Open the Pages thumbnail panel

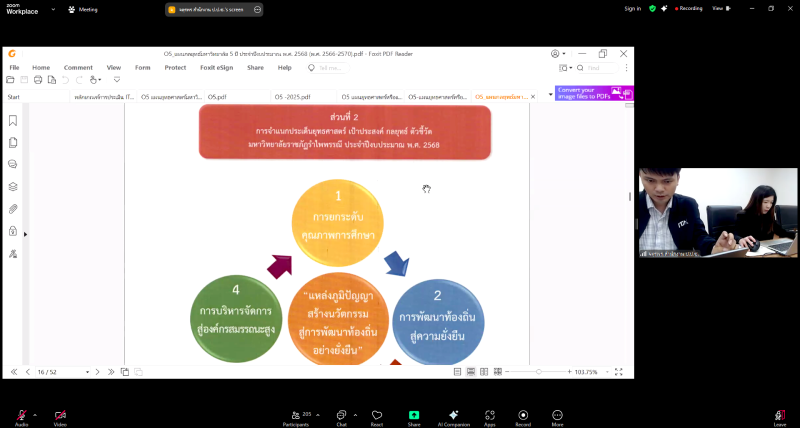click(x=13, y=142)
